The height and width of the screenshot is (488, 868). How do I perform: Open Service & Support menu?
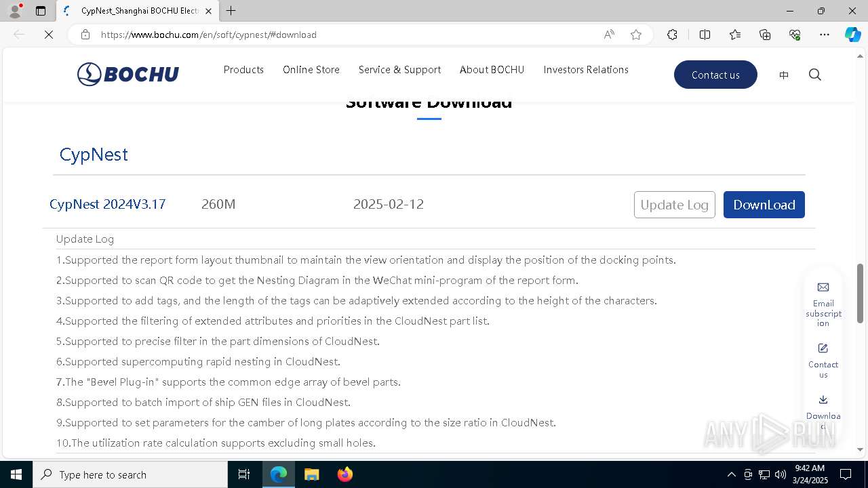point(399,70)
